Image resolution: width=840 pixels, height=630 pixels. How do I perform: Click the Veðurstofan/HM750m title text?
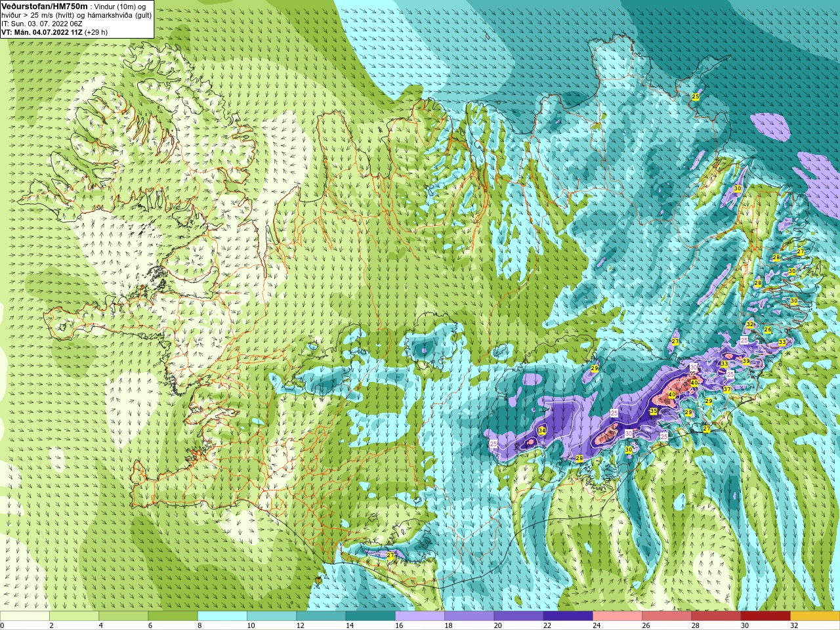pos(44,7)
